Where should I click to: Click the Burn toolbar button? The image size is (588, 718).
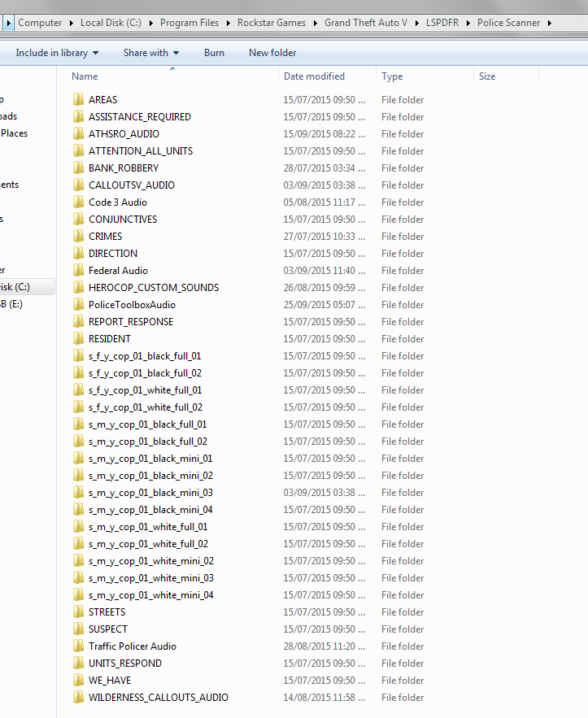pos(214,53)
